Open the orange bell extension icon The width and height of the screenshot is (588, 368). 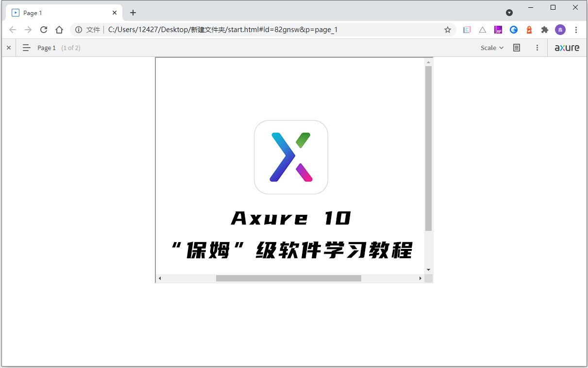tap(529, 30)
